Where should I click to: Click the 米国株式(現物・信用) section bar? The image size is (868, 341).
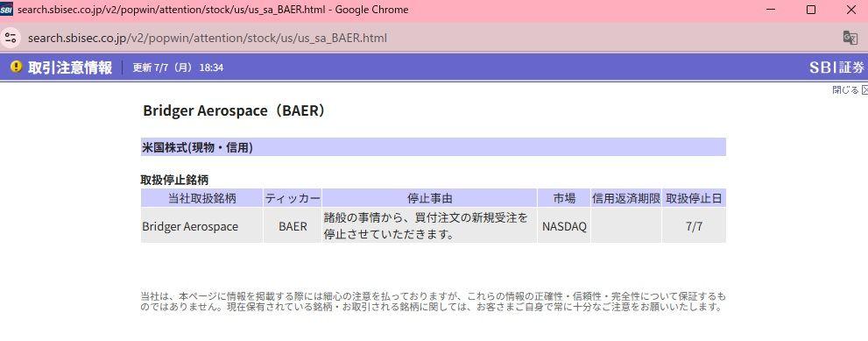click(434, 147)
